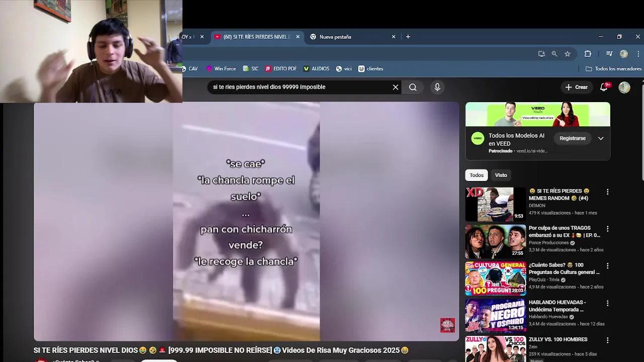Open YouTube notifications bell
The image size is (644, 362).
click(604, 87)
